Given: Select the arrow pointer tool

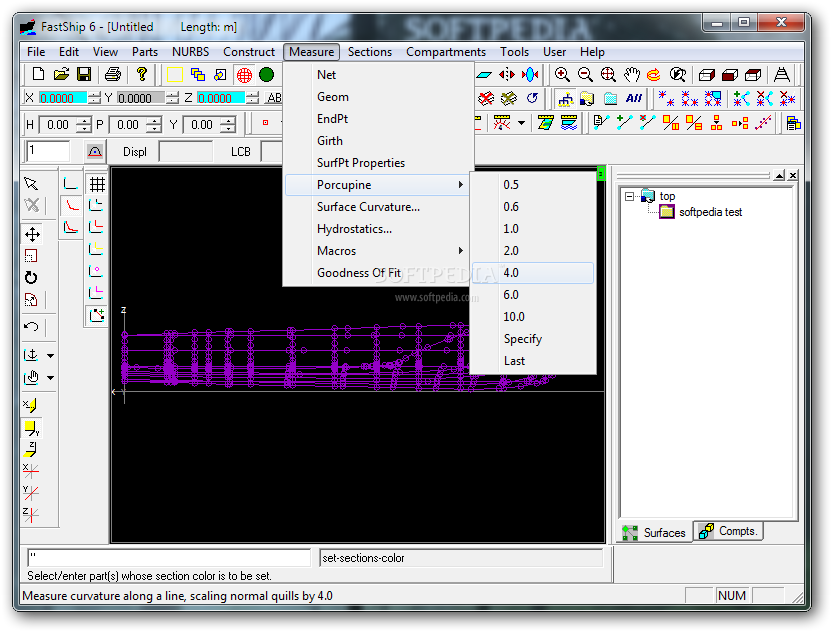Looking at the screenshot, I should (x=31, y=184).
